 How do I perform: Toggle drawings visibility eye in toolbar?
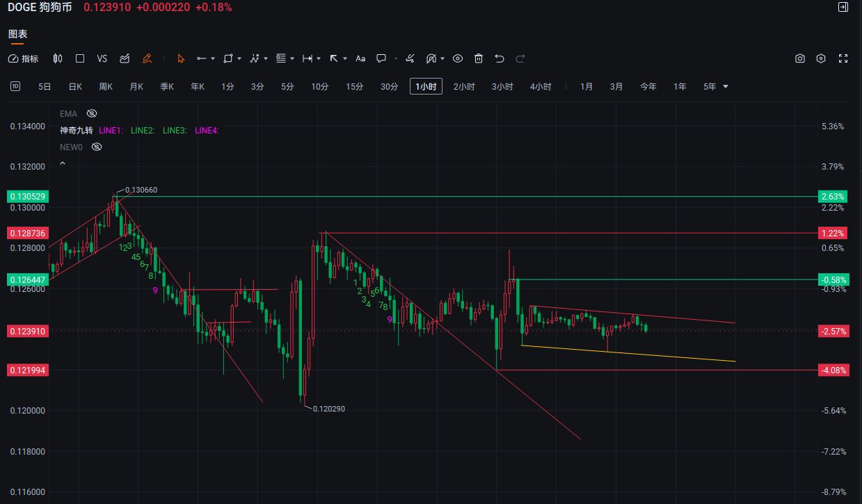tap(458, 59)
